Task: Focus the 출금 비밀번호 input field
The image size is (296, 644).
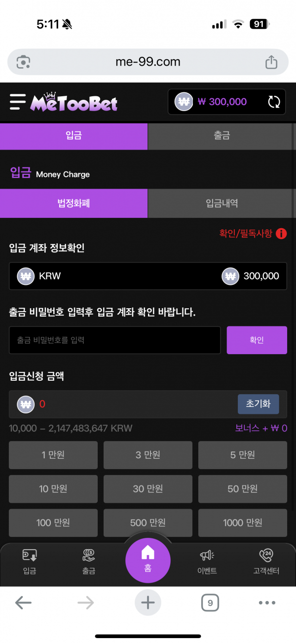Action: click(114, 340)
